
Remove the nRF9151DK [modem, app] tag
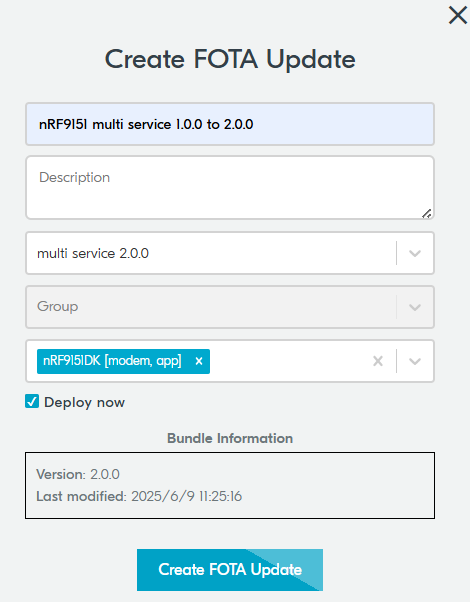pyautogui.click(x=199, y=361)
